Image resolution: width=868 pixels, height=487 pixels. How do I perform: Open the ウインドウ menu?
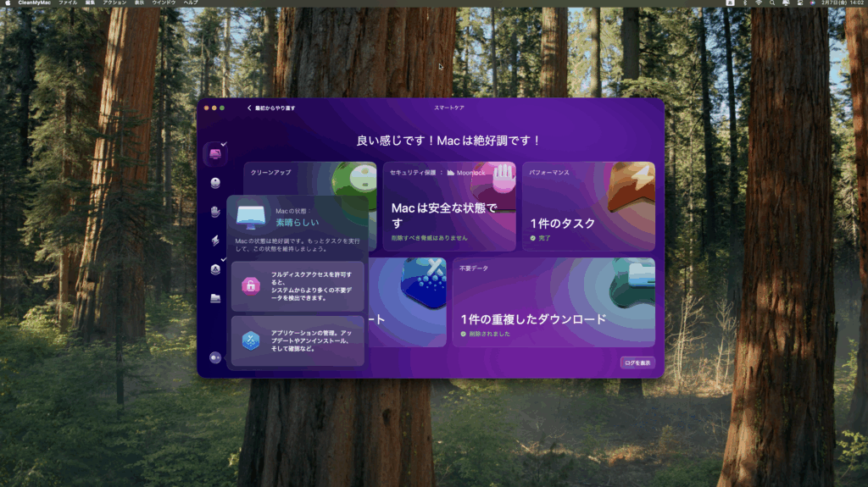click(164, 3)
